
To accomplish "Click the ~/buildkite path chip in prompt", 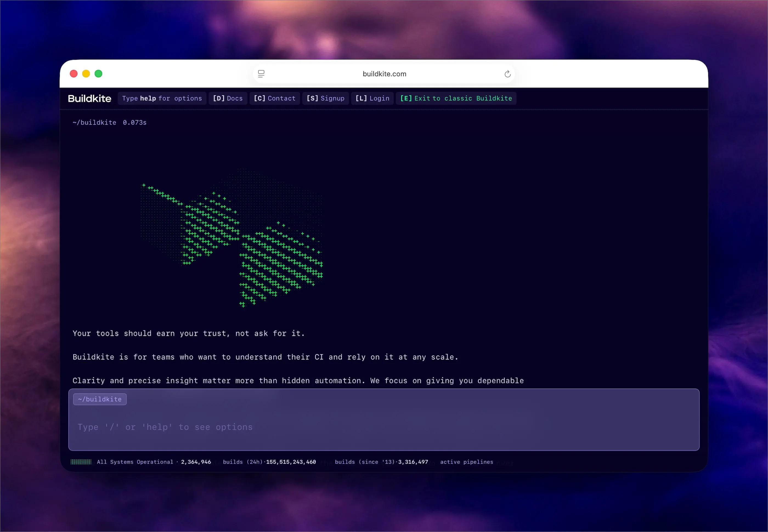I will coord(100,399).
